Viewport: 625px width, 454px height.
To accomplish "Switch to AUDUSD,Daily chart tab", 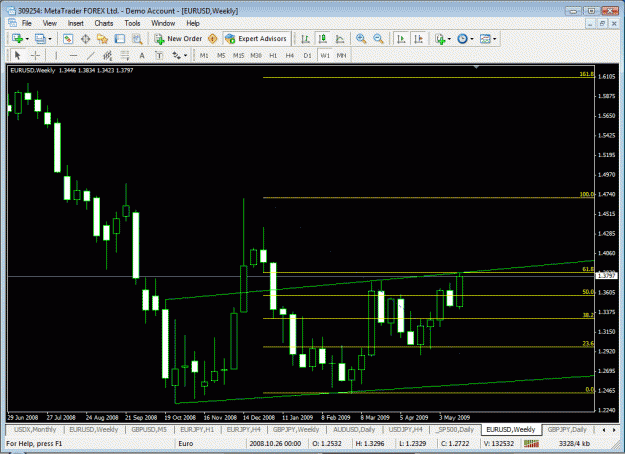I will click(354, 429).
